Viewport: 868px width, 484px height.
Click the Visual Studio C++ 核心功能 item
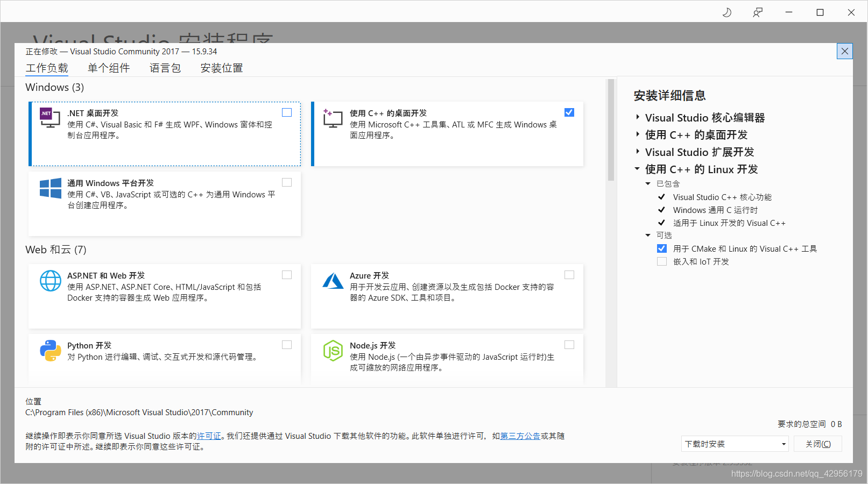point(722,197)
